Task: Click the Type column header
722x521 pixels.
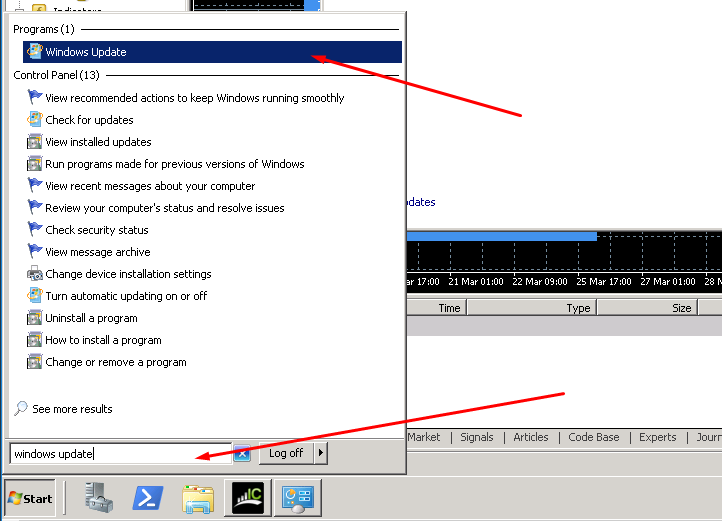Action: click(x=532, y=308)
